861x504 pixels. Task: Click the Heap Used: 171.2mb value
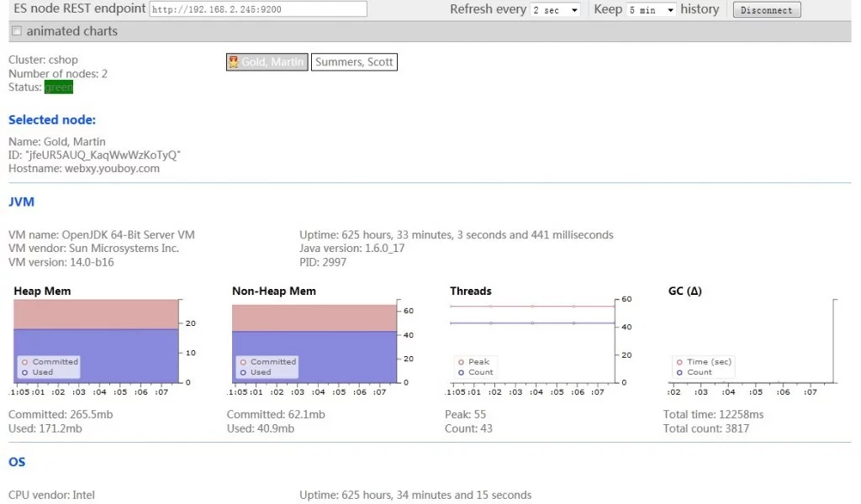[x=45, y=428]
